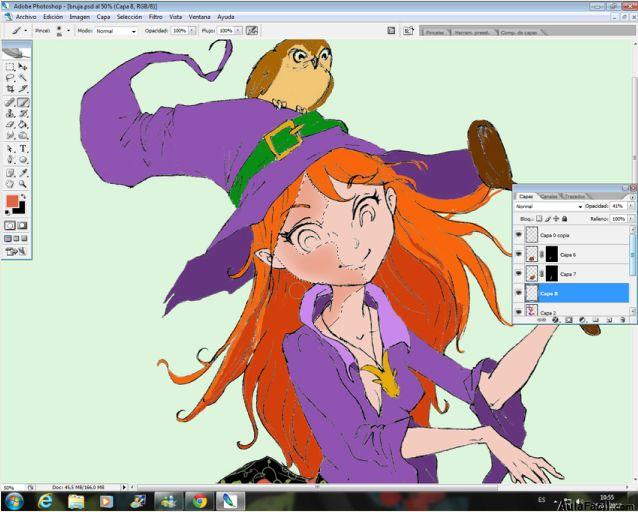The width and height of the screenshot is (638, 512).
Task: Select the Eraser tool
Action: click(x=10, y=124)
